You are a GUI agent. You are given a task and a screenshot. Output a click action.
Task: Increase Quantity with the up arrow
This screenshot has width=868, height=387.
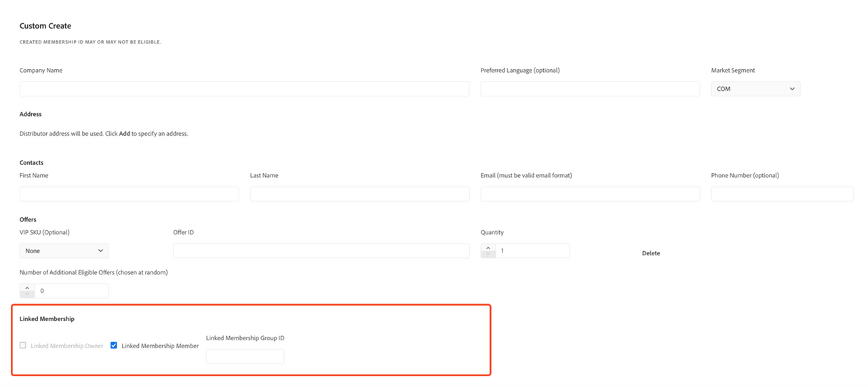pos(488,248)
